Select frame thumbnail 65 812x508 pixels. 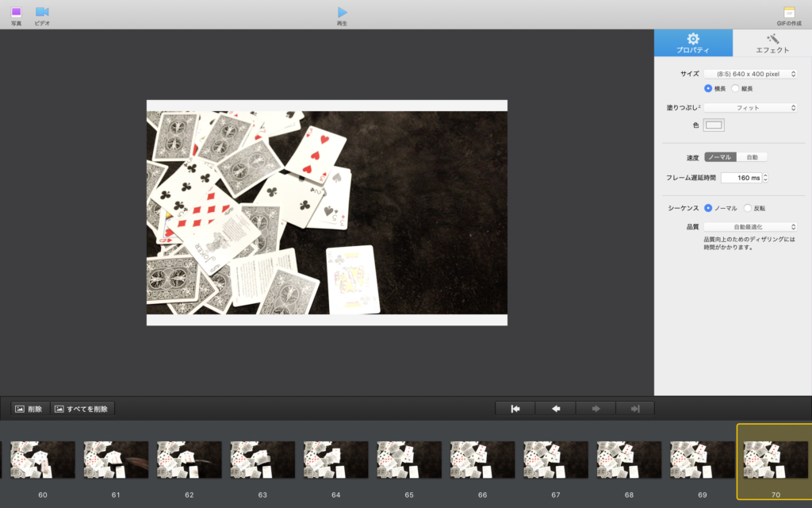point(409,460)
